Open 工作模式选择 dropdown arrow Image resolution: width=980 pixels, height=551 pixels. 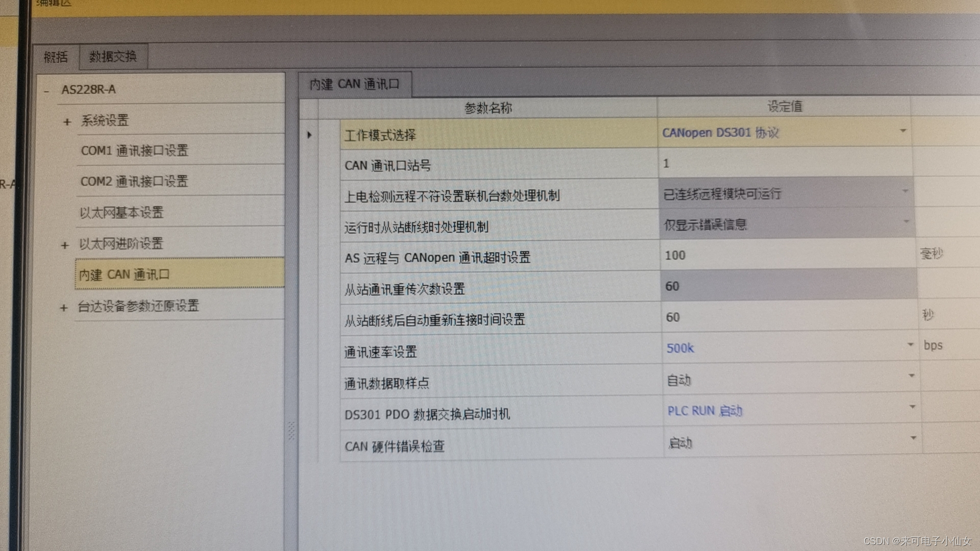902,131
